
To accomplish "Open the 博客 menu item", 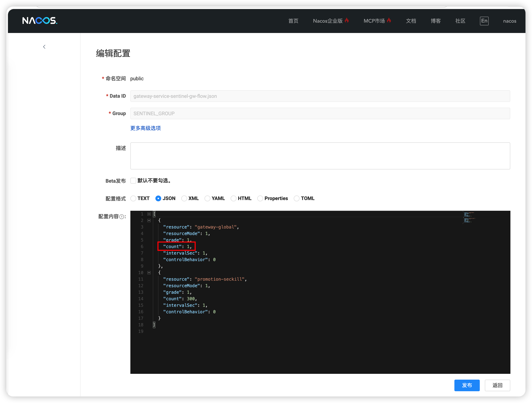I will coord(436,21).
